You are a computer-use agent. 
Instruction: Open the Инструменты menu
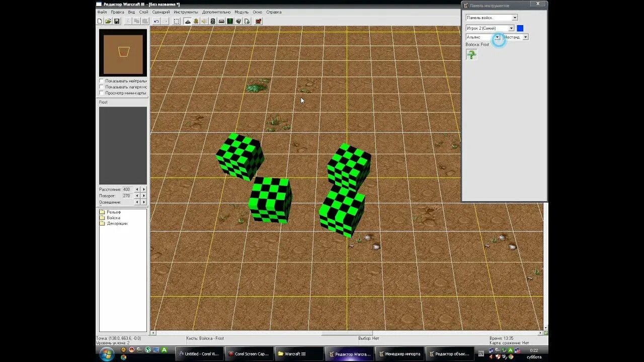point(186,12)
